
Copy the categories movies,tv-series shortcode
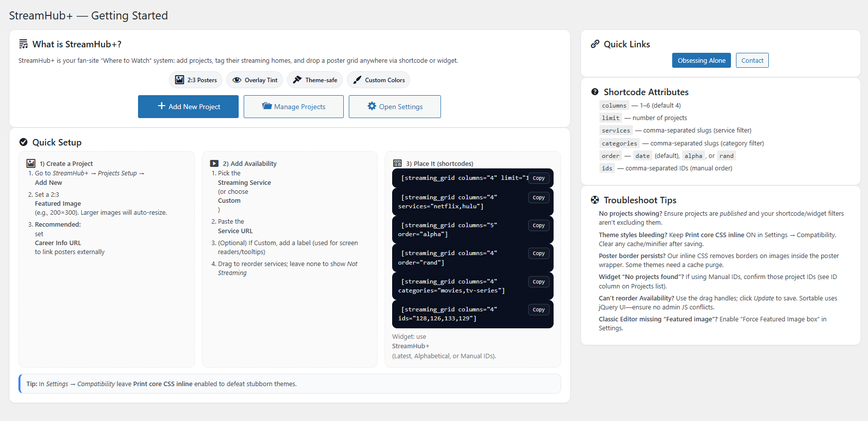(539, 282)
